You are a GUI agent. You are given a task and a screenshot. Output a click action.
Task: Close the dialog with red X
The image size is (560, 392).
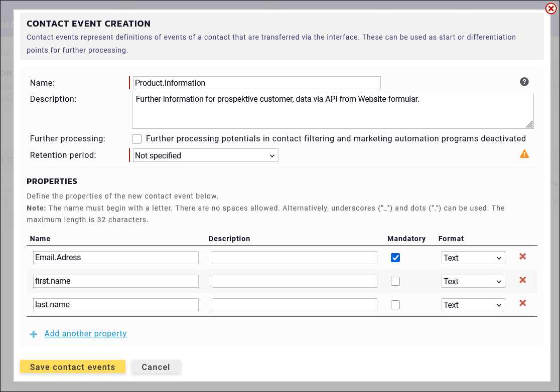coord(550,9)
